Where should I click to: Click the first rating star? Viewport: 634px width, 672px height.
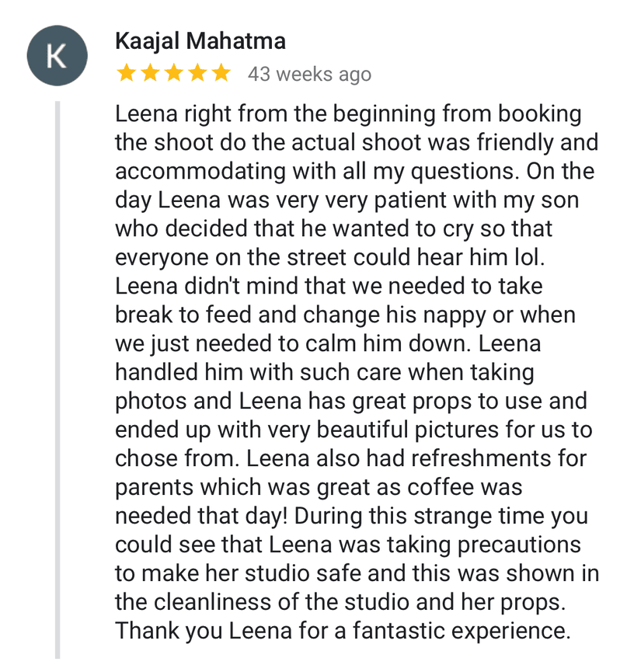coord(126,74)
